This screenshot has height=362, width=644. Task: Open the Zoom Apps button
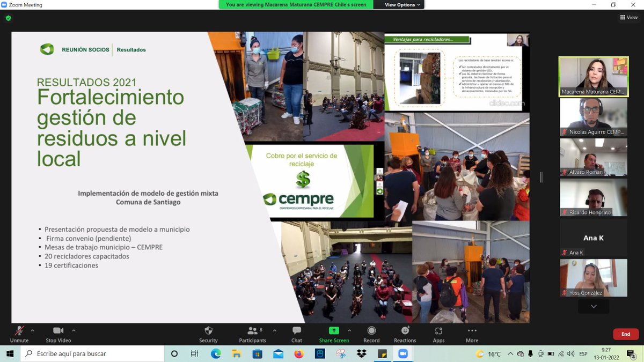pyautogui.click(x=438, y=334)
